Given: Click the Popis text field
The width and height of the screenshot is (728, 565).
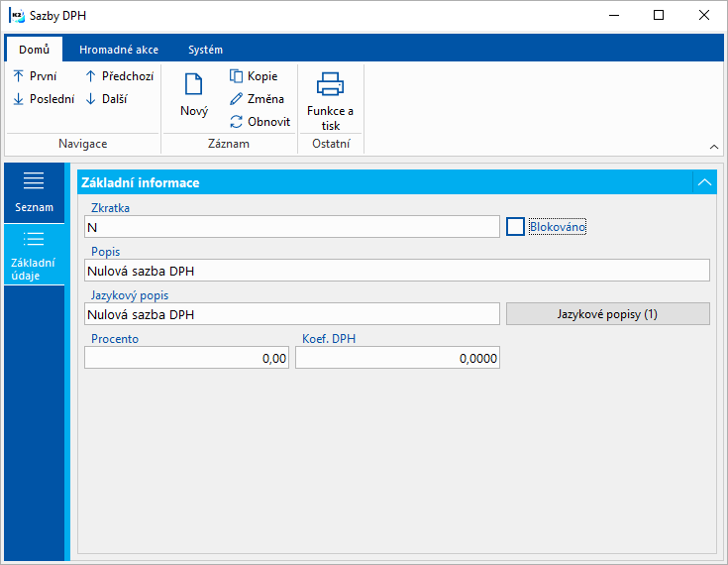Looking at the screenshot, I should coord(397,271).
